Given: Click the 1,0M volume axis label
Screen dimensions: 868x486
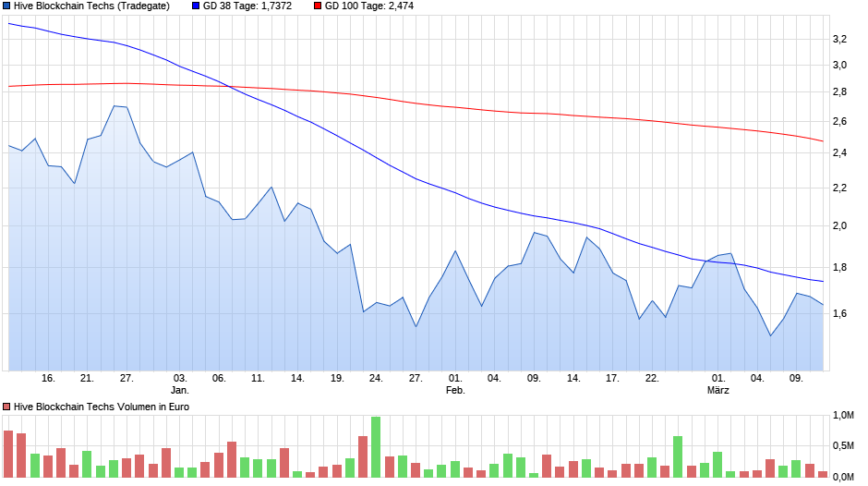Looking at the screenshot, I should [x=842, y=416].
